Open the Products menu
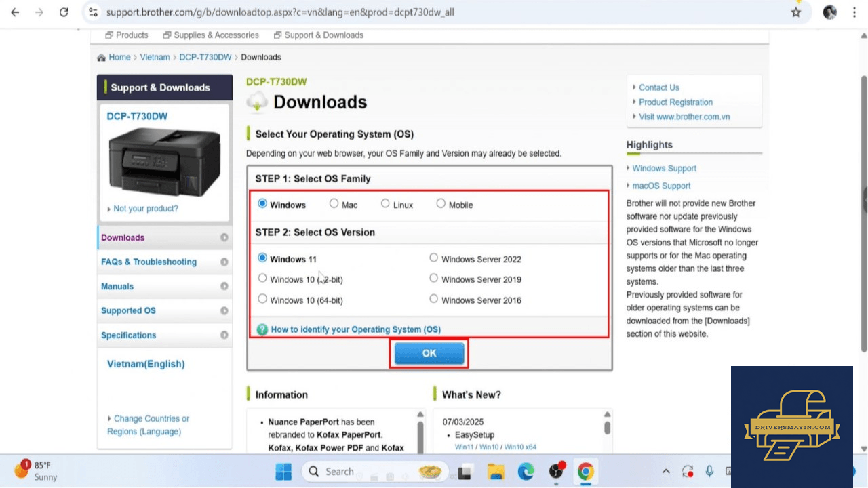This screenshot has width=868, height=488. click(127, 35)
